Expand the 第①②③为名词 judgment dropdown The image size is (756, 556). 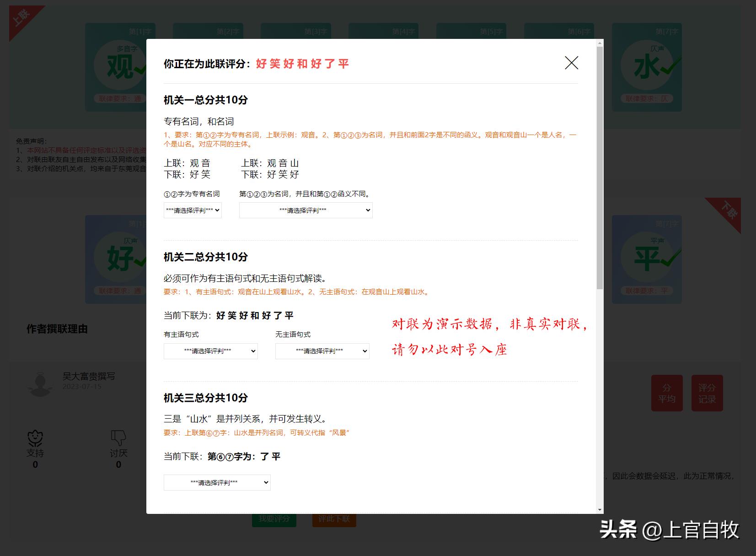click(x=306, y=211)
